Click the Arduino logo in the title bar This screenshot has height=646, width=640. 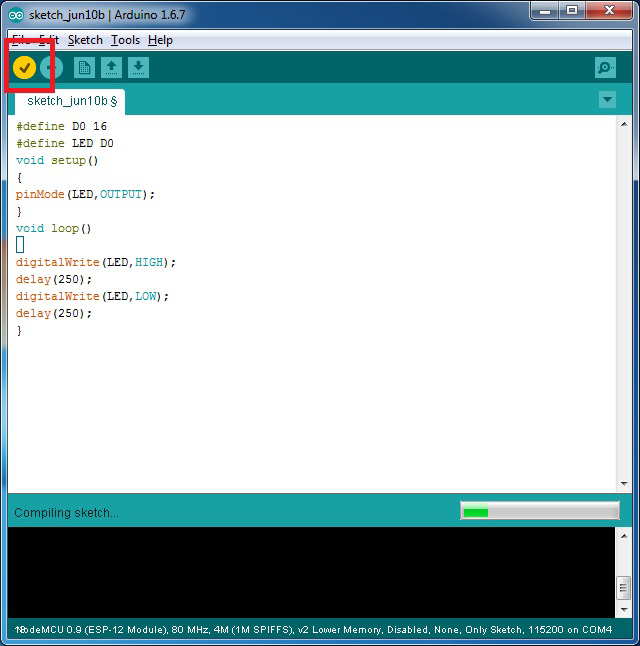click(x=16, y=15)
